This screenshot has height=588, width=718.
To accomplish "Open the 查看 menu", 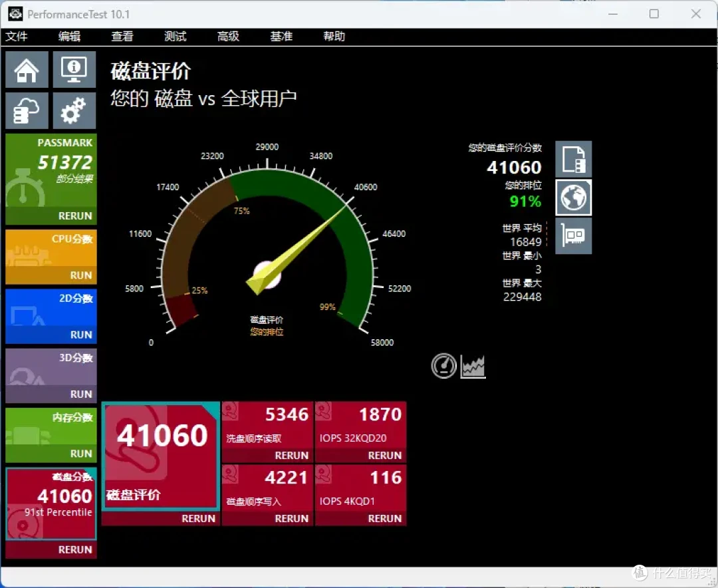I will point(121,37).
